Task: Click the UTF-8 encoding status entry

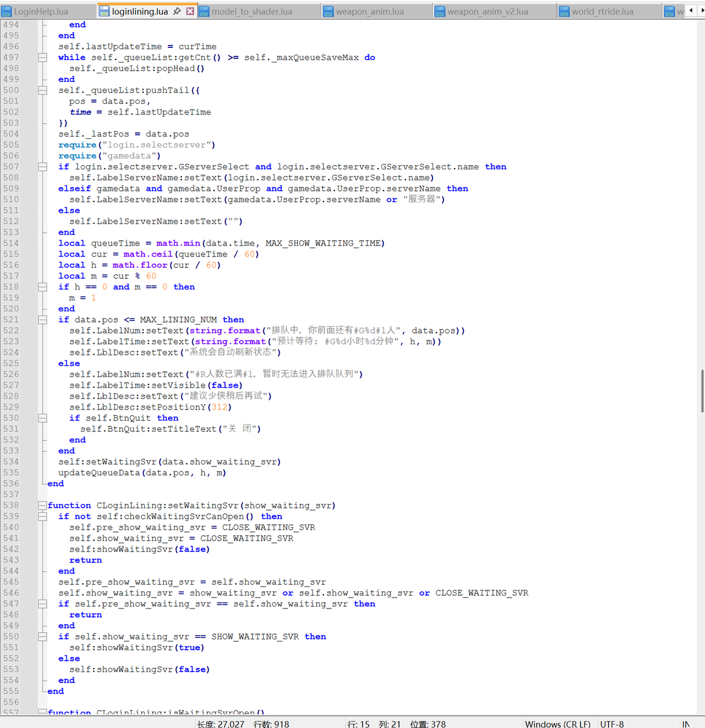Action: (x=612, y=724)
